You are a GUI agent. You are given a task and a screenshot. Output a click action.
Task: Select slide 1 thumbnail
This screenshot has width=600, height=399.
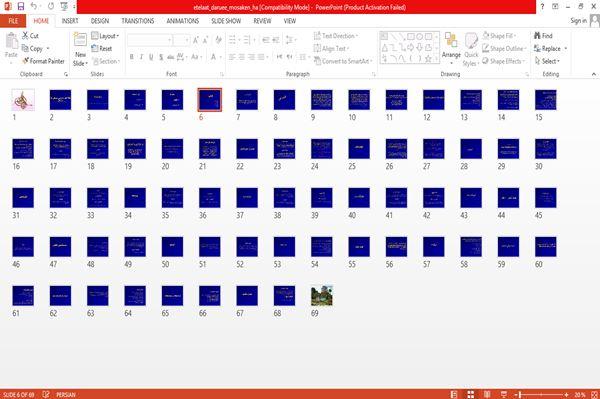[x=23, y=100]
